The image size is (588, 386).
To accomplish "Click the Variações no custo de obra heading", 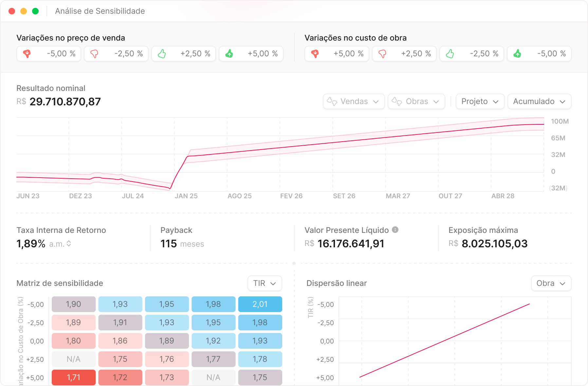I will (356, 38).
